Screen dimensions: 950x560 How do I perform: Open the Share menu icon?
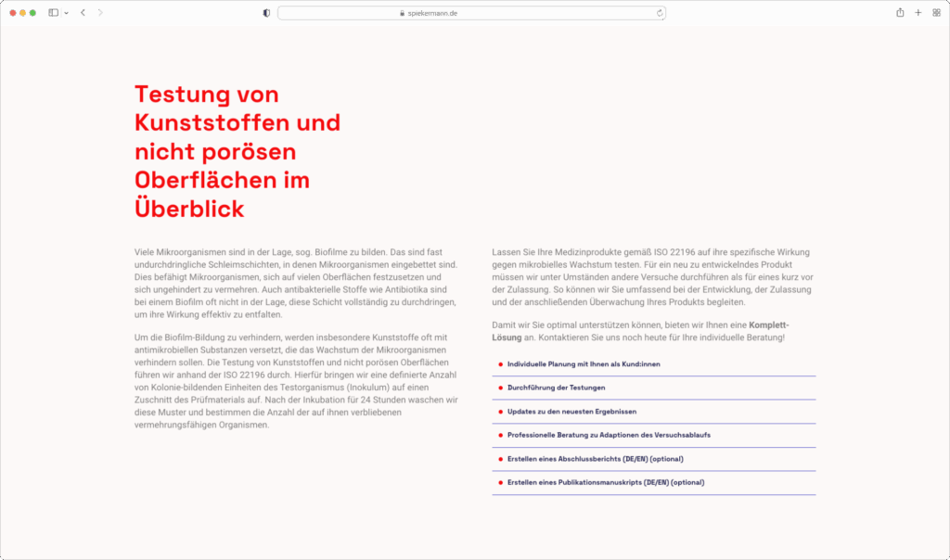[898, 13]
